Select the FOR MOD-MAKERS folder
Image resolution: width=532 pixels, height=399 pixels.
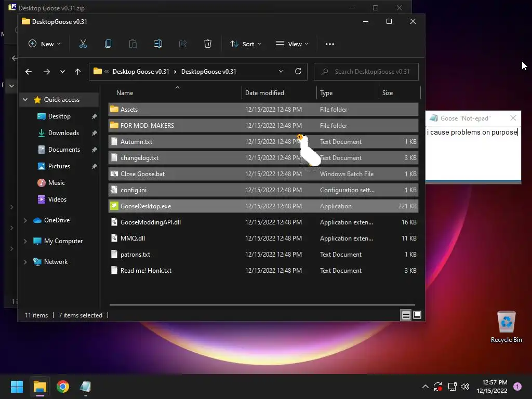coord(263,126)
